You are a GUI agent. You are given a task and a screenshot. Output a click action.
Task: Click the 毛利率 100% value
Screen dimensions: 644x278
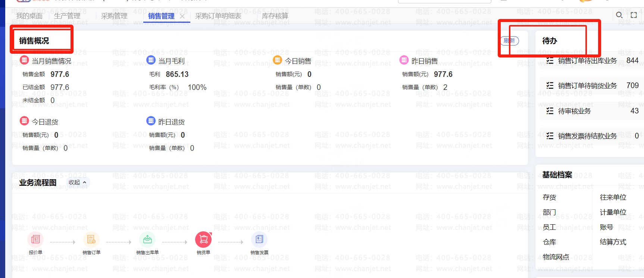(197, 87)
